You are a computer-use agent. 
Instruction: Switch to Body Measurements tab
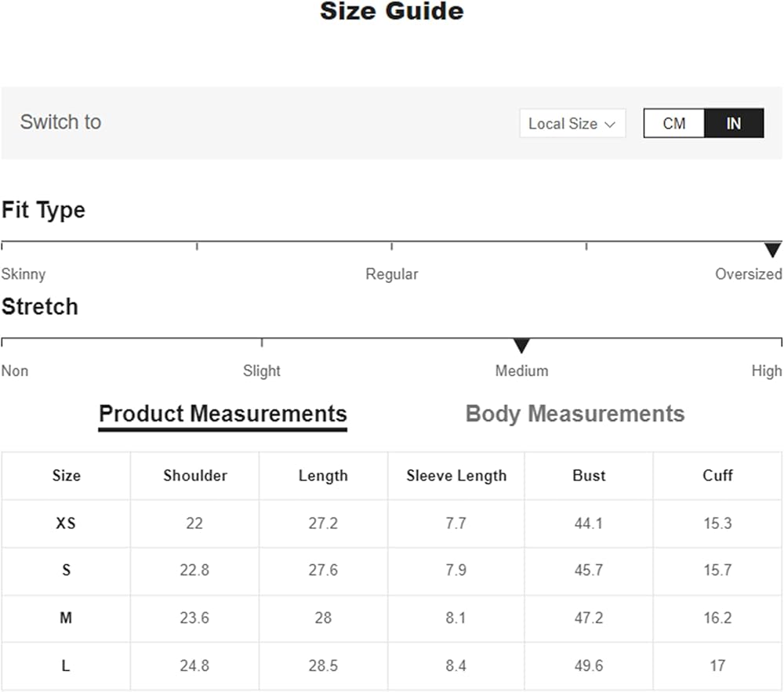575,414
